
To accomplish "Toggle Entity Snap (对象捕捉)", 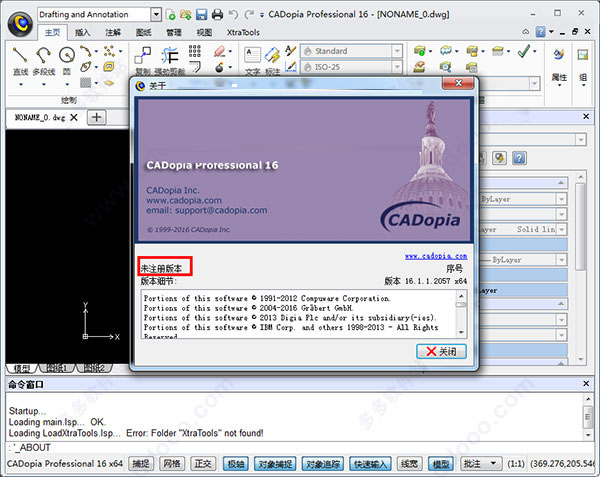I will coord(275,464).
